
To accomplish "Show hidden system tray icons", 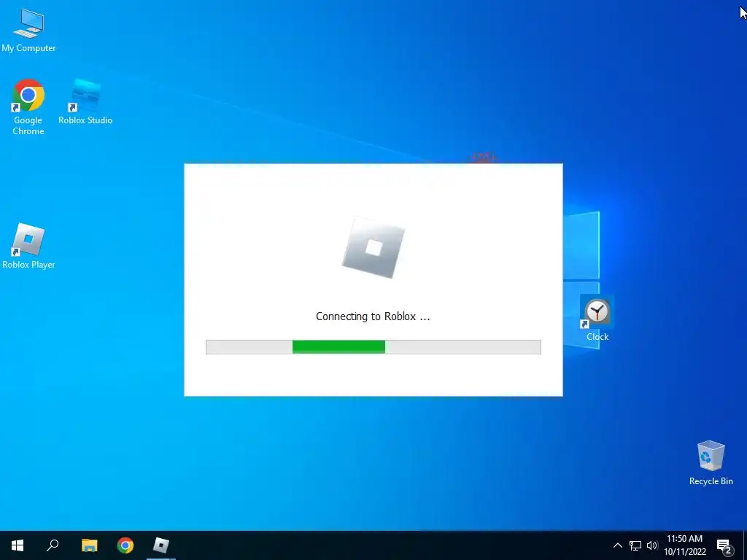I will pyautogui.click(x=617, y=545).
